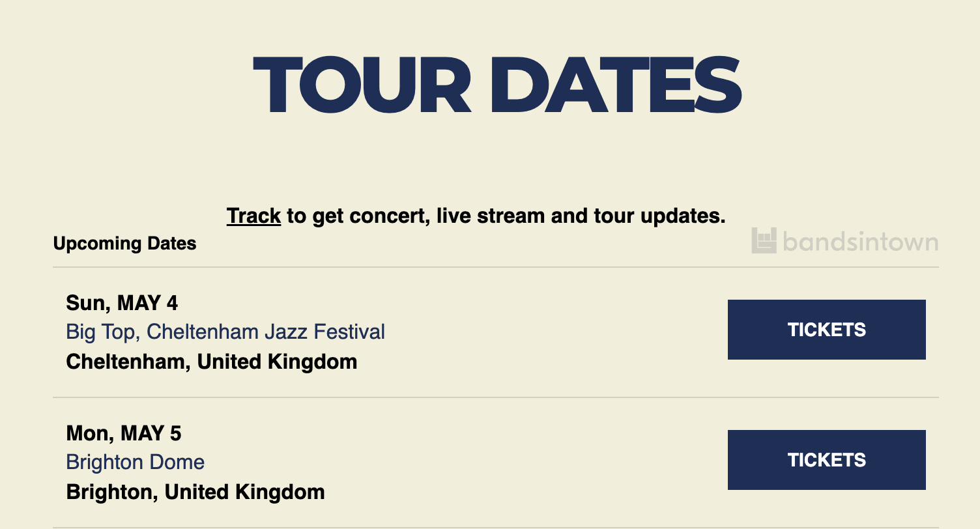Click the Track link

coord(253,216)
